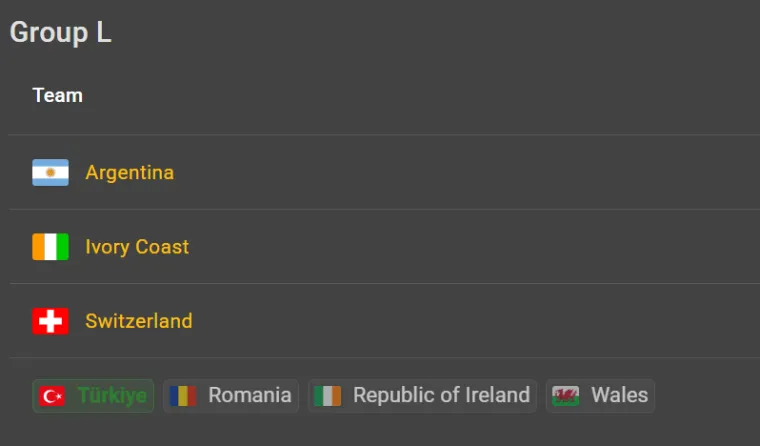Screen dimensions: 760x446
Task: Select the Wales chip label
Action: 620,396
